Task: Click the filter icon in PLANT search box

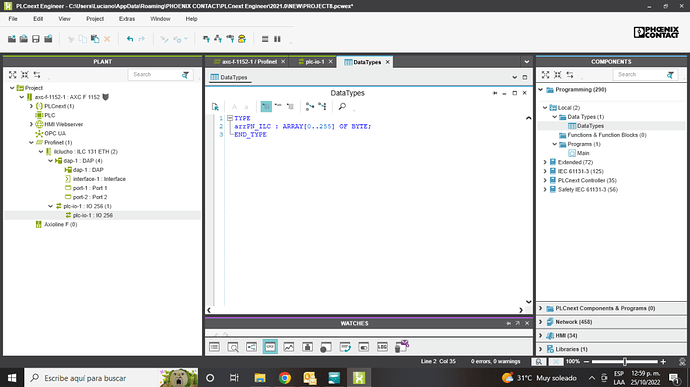Action: [x=185, y=75]
